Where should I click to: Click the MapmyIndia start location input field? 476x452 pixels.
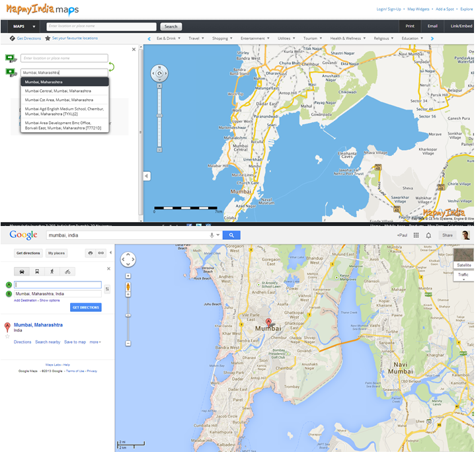point(64,58)
